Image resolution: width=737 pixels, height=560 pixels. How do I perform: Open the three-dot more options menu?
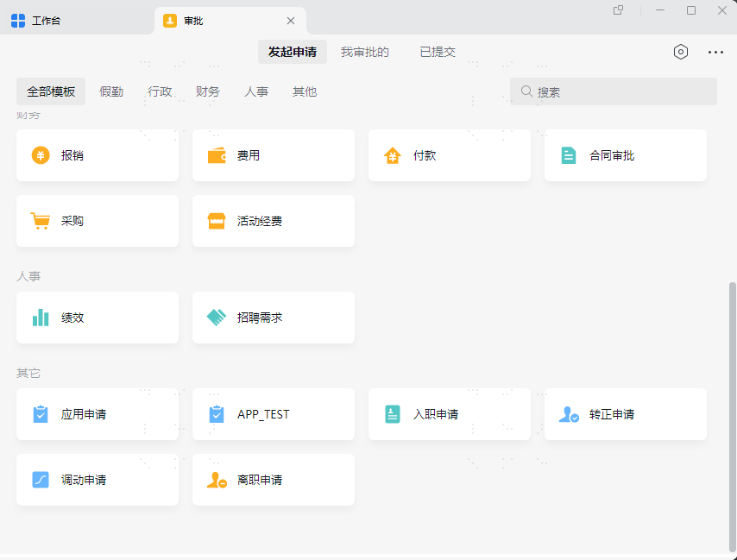click(x=715, y=52)
